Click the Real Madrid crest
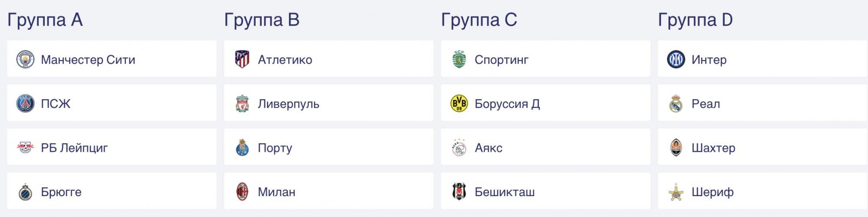The height and width of the screenshot is (217, 868). (676, 104)
